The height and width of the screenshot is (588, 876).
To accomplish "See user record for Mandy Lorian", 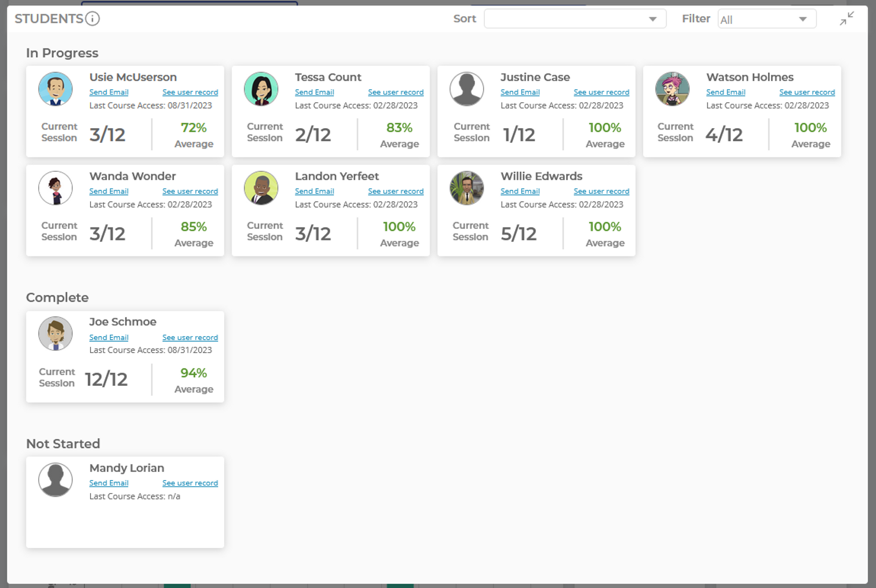I will (x=190, y=483).
